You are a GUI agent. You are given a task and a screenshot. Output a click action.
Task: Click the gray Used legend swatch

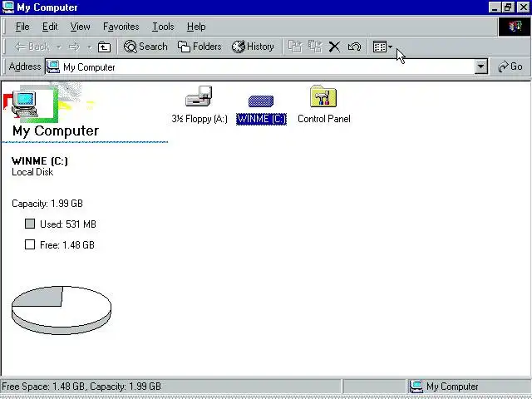click(30, 224)
